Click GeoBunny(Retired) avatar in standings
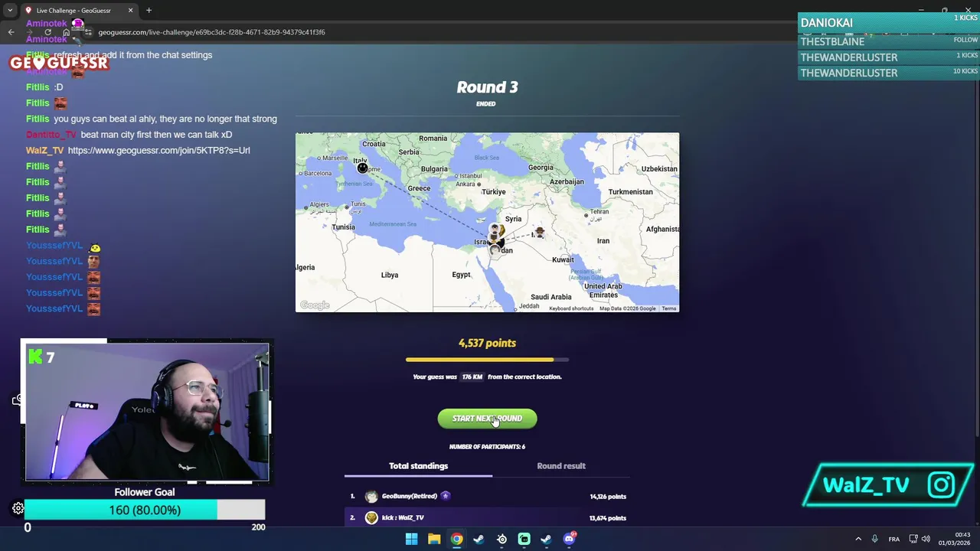Image resolution: width=980 pixels, height=551 pixels. coord(371,497)
